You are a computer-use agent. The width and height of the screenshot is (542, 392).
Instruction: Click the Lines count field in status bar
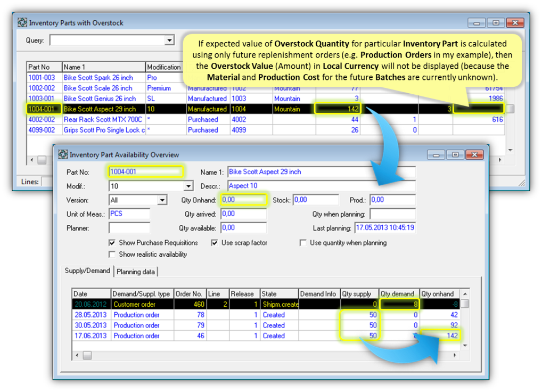(x=47, y=182)
